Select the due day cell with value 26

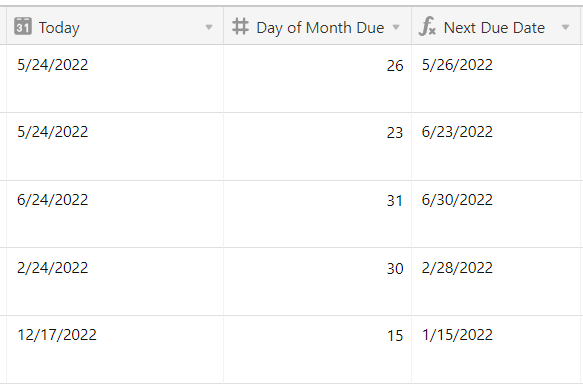(318, 78)
